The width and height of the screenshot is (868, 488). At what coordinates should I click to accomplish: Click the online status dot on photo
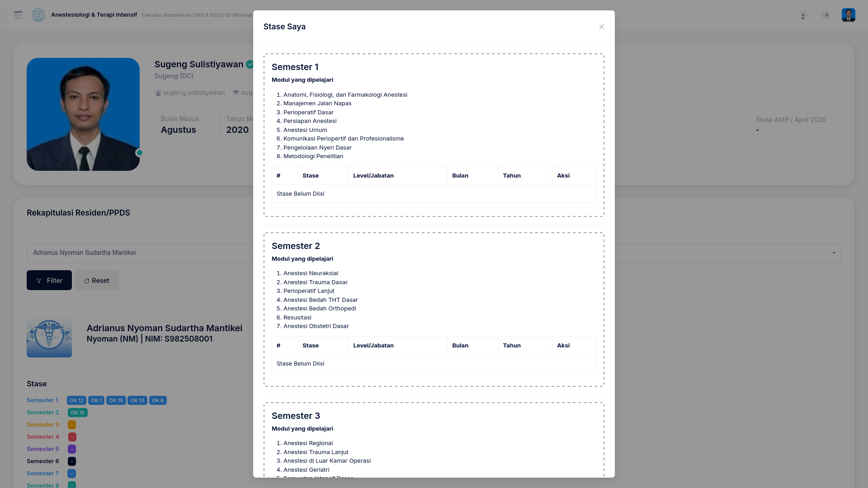point(140,153)
